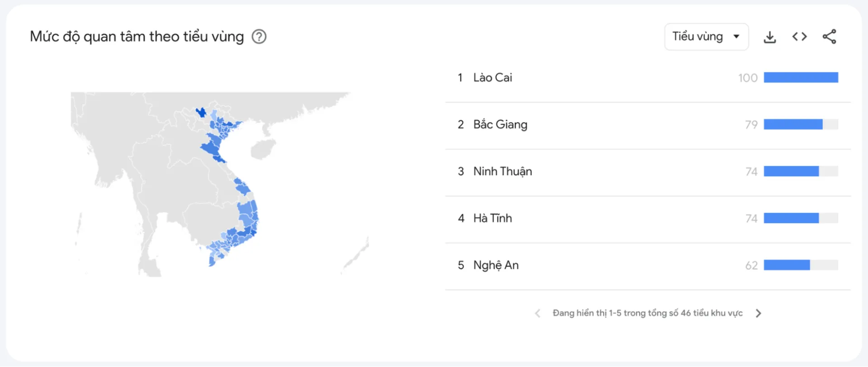Click the previous page chevron
This screenshot has width=868, height=367.
pos(538,313)
